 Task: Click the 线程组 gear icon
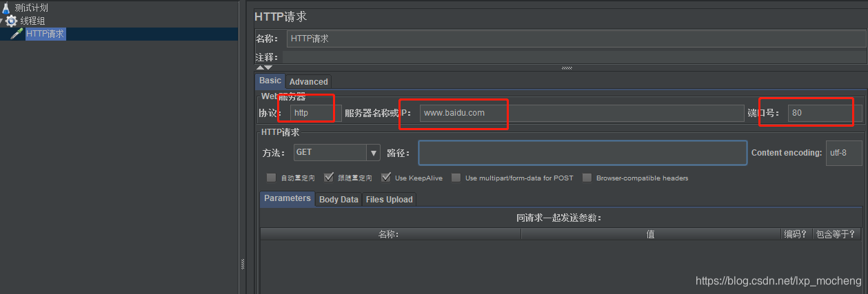pyautogui.click(x=12, y=21)
